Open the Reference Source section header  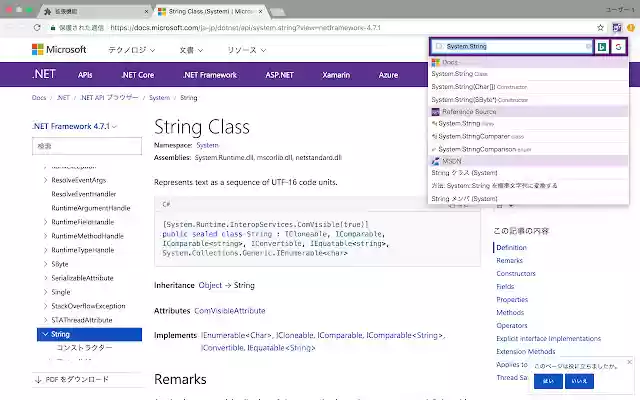tap(529, 112)
